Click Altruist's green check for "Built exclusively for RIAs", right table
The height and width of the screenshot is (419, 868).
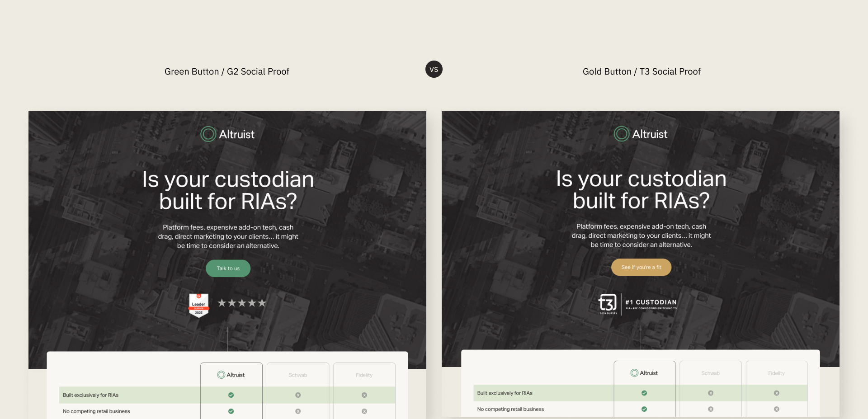click(644, 393)
